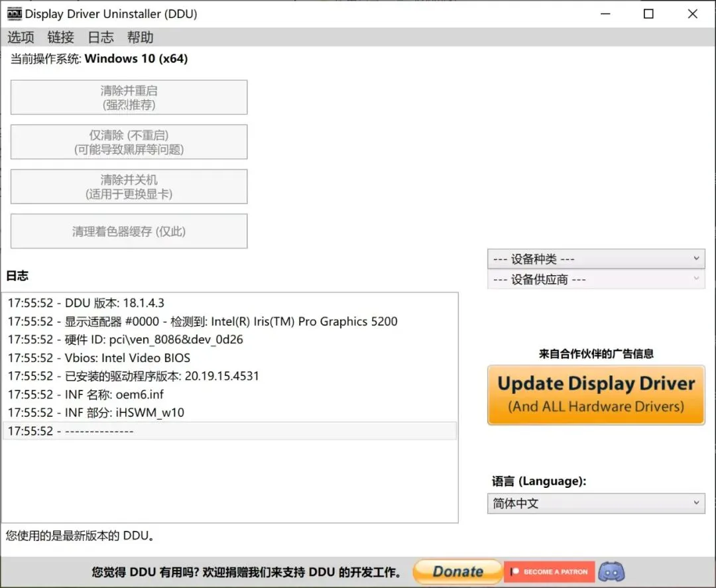Open the 日志 menu
Image resolution: width=716 pixels, height=588 pixels.
(101, 37)
